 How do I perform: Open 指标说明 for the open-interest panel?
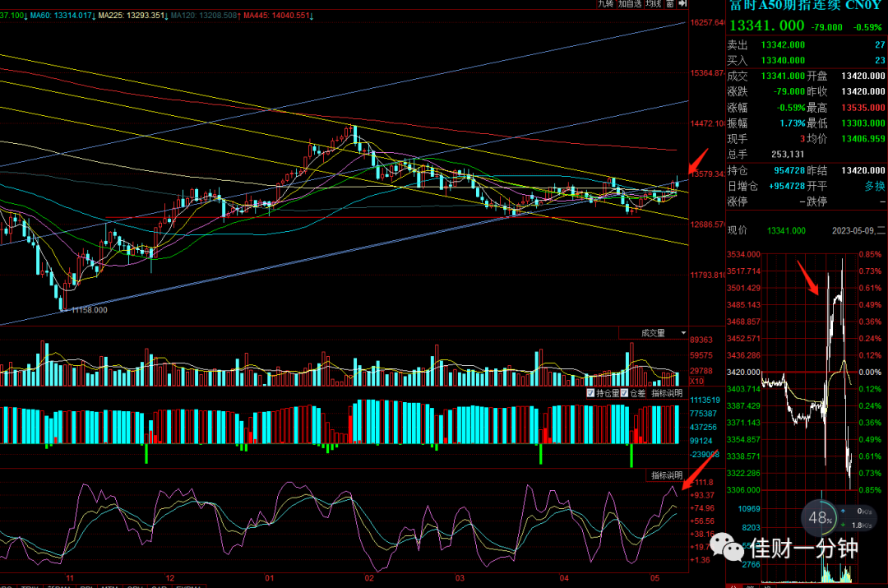click(x=667, y=393)
